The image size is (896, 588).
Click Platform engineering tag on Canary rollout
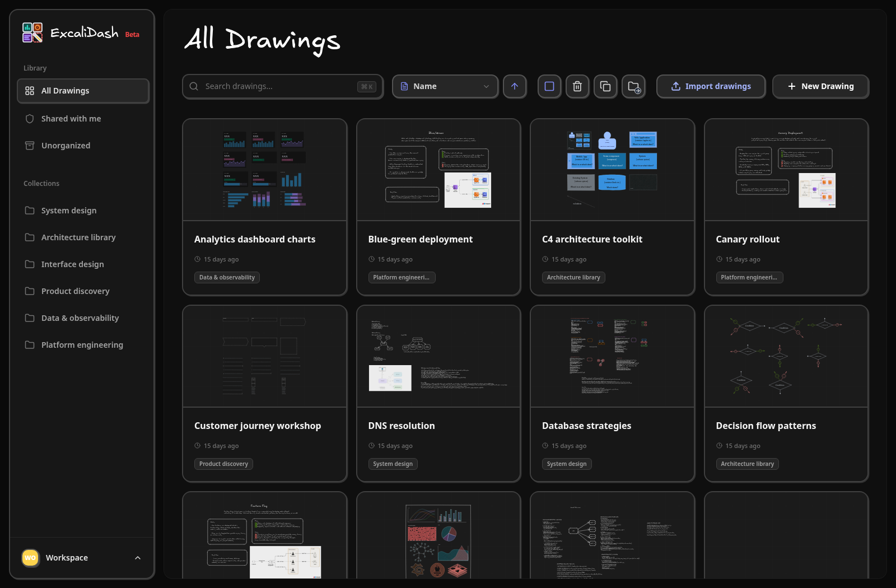tap(749, 277)
